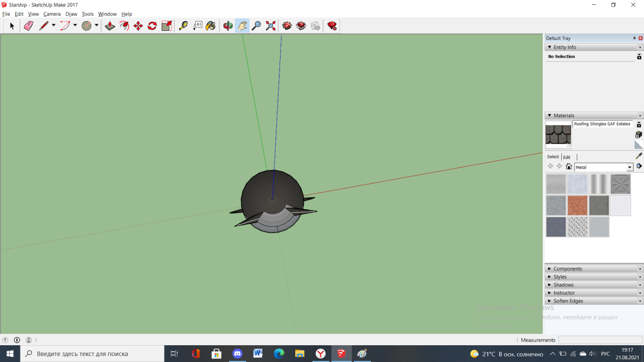Select the orange-red rusty metal material swatch
The height and width of the screenshot is (362, 644).
(577, 206)
